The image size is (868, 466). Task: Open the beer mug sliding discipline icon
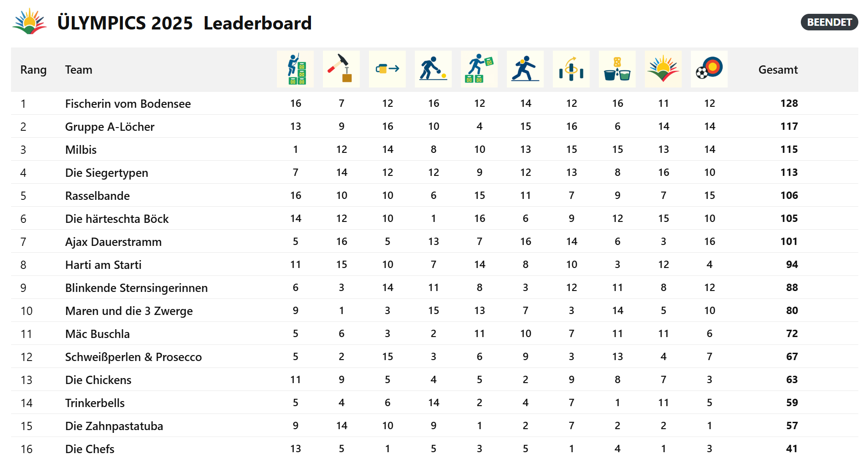(x=387, y=69)
